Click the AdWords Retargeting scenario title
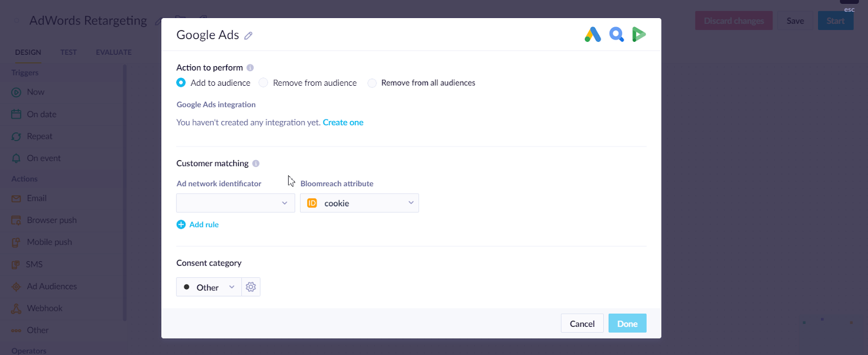The width and height of the screenshot is (868, 355). [88, 21]
